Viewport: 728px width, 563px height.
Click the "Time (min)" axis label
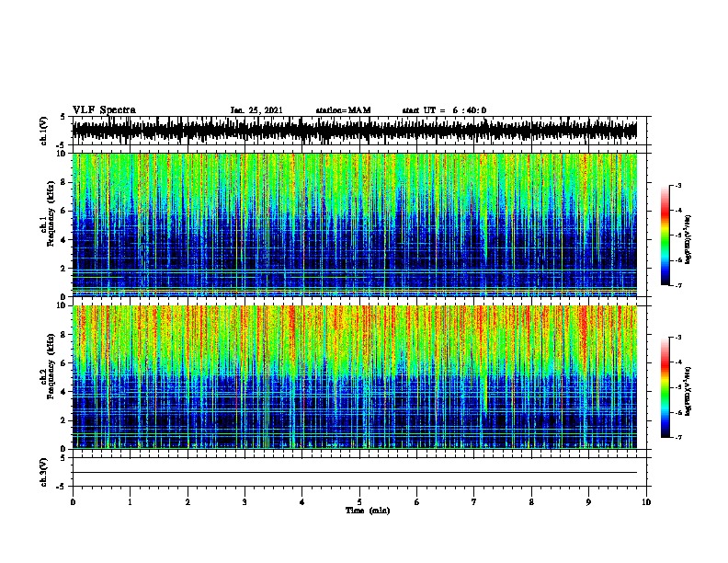click(368, 511)
